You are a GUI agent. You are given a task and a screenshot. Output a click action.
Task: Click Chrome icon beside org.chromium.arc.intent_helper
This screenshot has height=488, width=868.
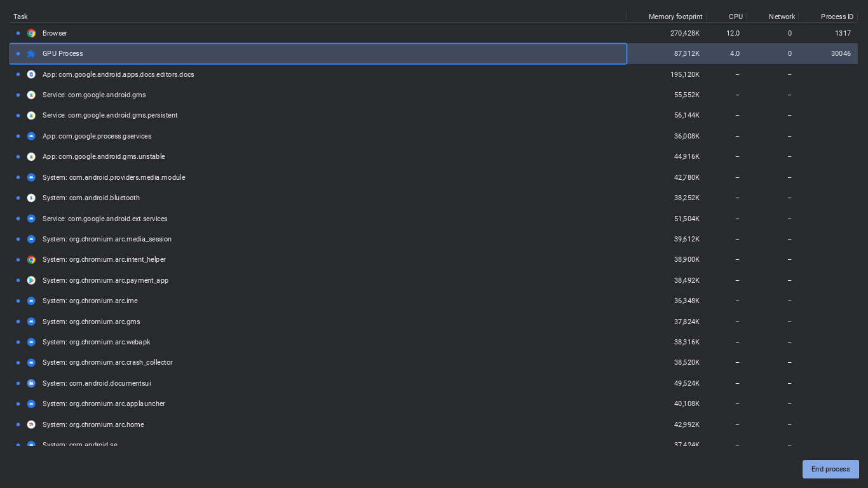pyautogui.click(x=31, y=260)
